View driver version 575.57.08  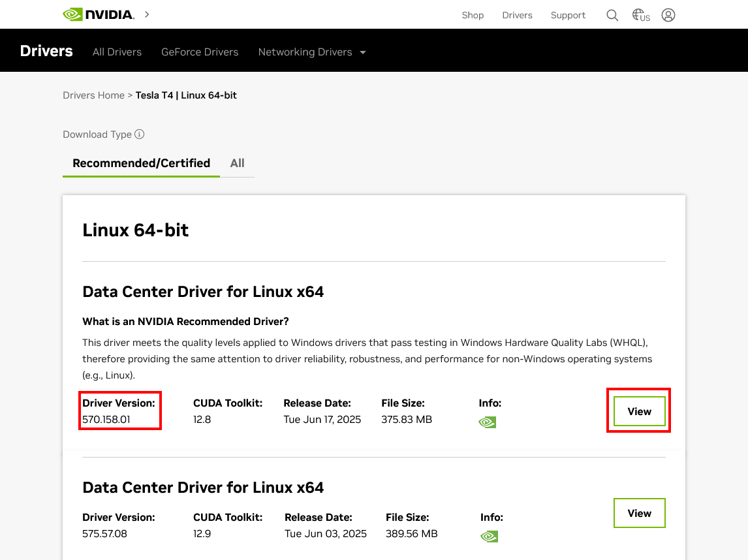pyautogui.click(x=639, y=513)
